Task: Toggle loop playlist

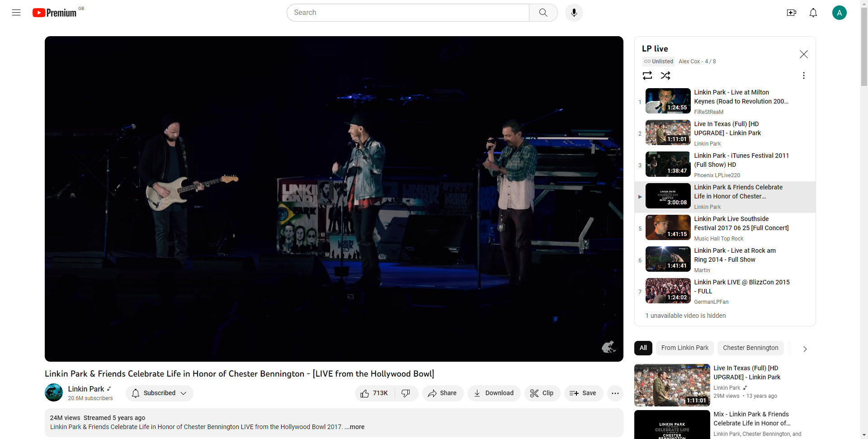Action: 647,76
